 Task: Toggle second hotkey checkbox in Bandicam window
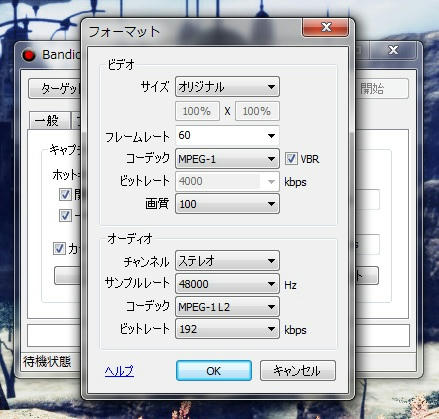pyautogui.click(x=65, y=215)
